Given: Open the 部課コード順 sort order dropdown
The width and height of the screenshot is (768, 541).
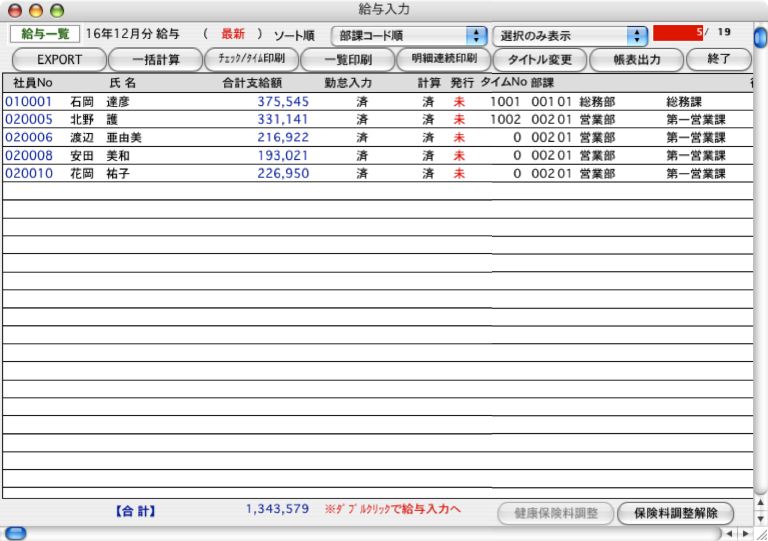Looking at the screenshot, I should point(409,35).
